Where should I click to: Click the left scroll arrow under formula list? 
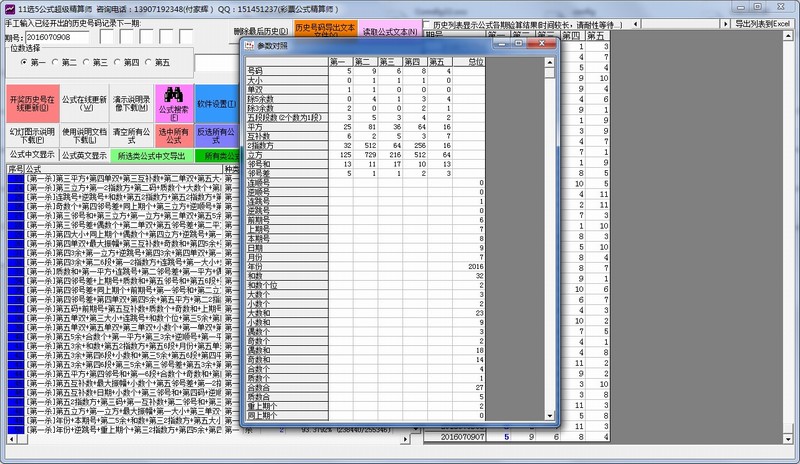click(12, 440)
